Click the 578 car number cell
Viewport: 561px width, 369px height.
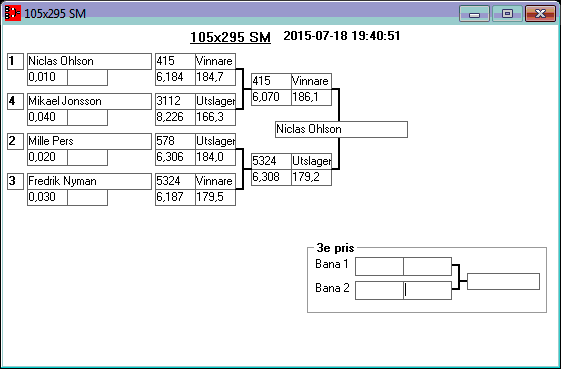coord(175,141)
